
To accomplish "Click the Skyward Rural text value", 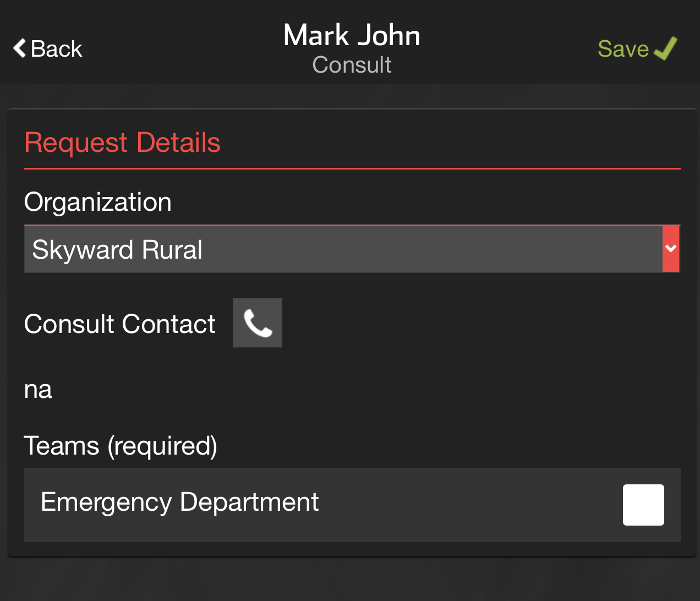I will point(117,249).
